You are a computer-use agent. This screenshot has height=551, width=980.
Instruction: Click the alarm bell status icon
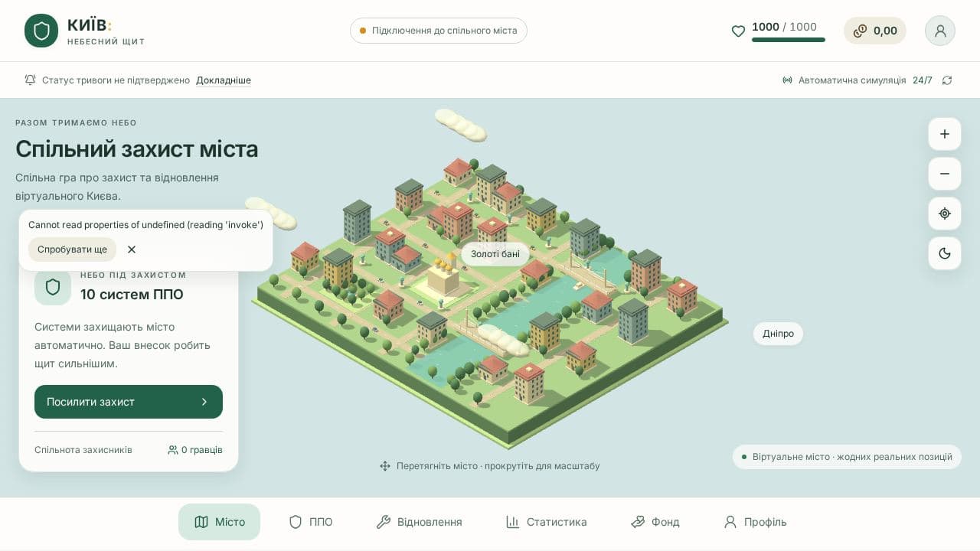31,80
